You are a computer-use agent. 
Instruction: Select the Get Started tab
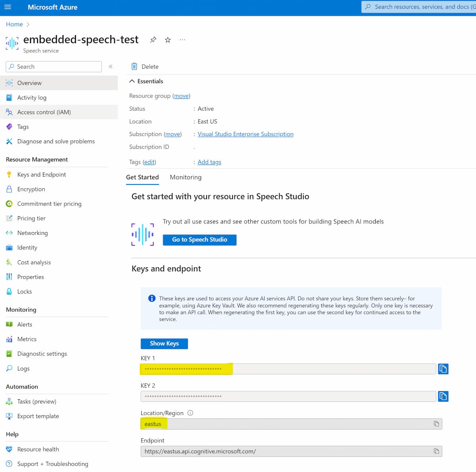[x=142, y=177]
